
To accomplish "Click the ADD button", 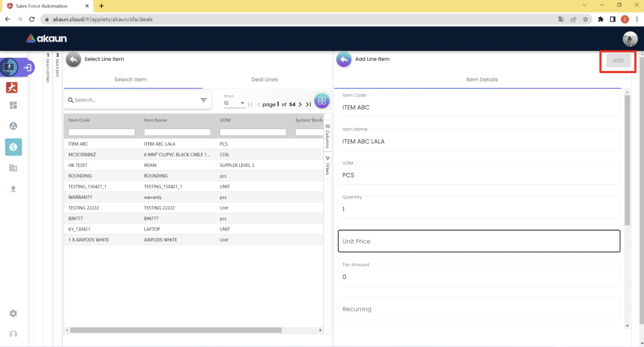I will [618, 61].
